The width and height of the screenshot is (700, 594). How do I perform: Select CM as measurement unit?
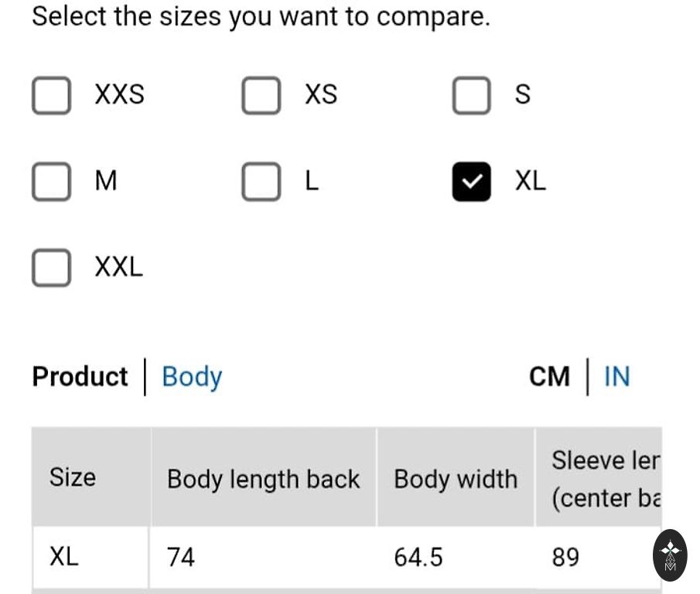549,377
